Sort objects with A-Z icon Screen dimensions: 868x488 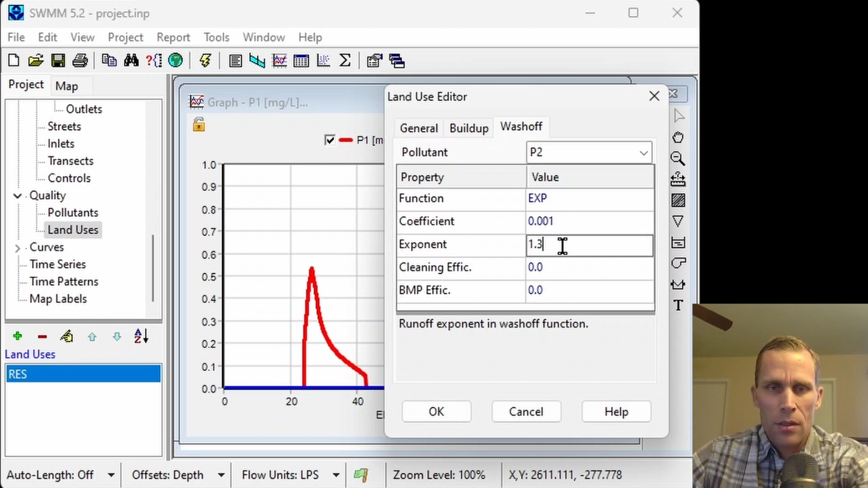click(141, 336)
